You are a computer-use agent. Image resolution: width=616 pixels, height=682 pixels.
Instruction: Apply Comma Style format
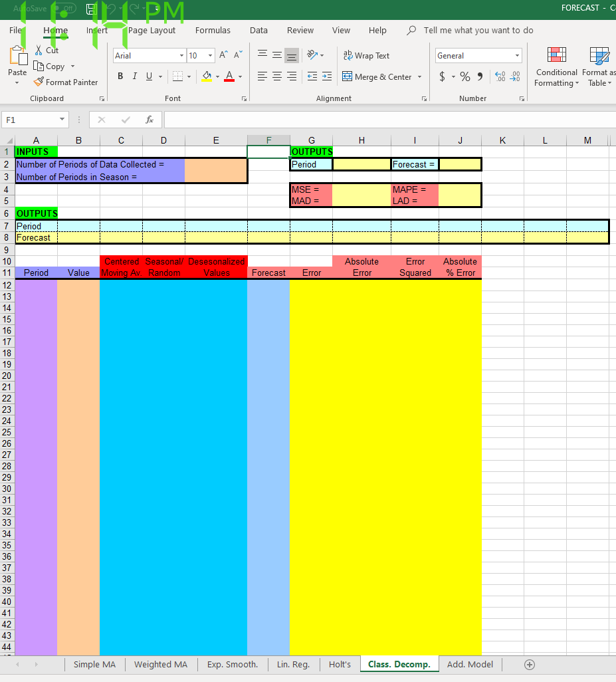pyautogui.click(x=480, y=76)
